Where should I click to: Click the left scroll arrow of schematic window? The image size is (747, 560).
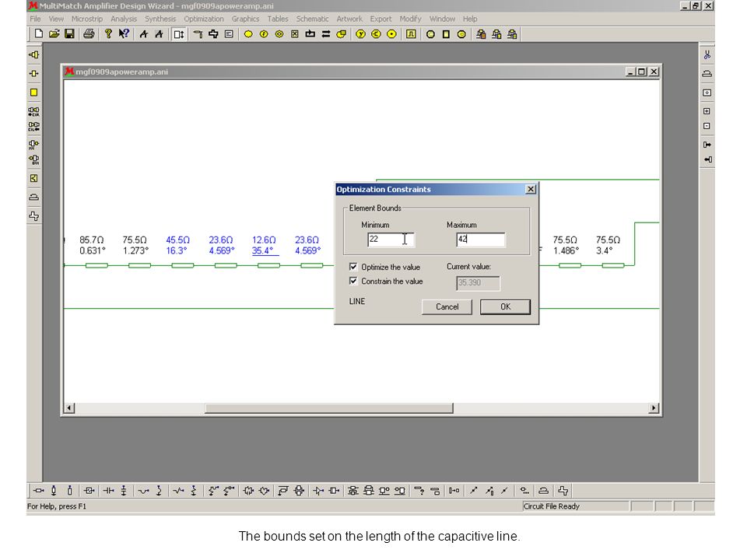[x=69, y=408]
